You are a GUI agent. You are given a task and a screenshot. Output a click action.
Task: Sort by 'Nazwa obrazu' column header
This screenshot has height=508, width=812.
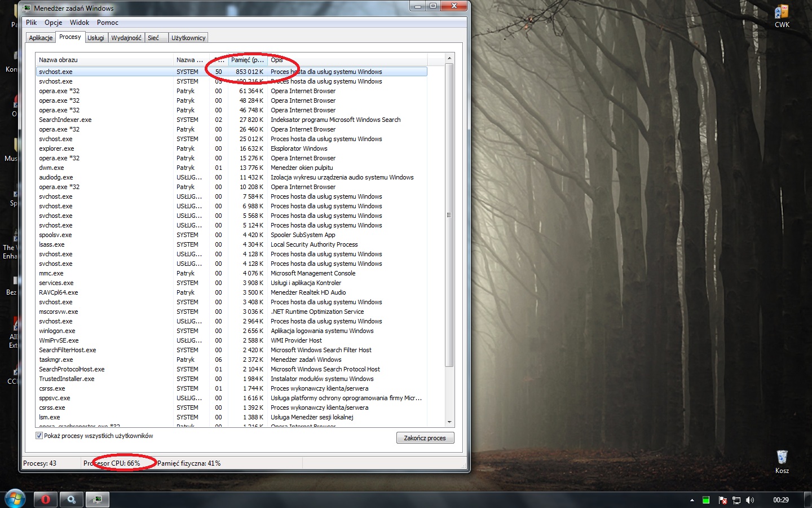[x=104, y=60]
